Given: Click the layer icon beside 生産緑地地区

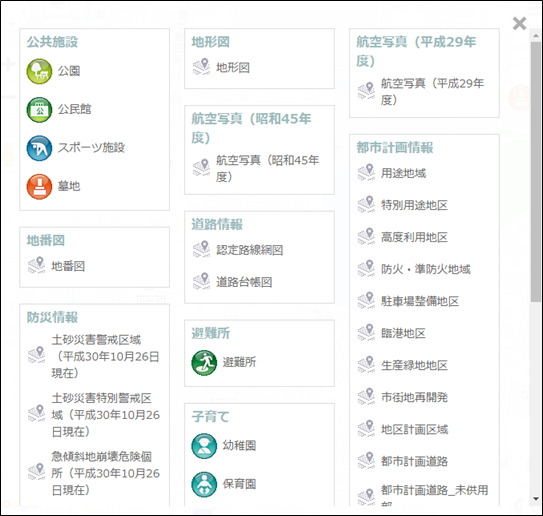Looking at the screenshot, I should 366,365.
